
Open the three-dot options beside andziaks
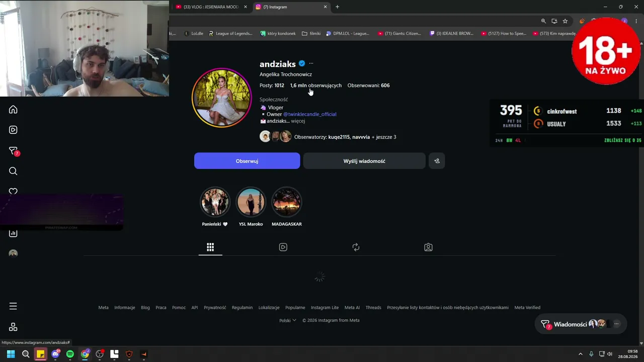(x=311, y=63)
